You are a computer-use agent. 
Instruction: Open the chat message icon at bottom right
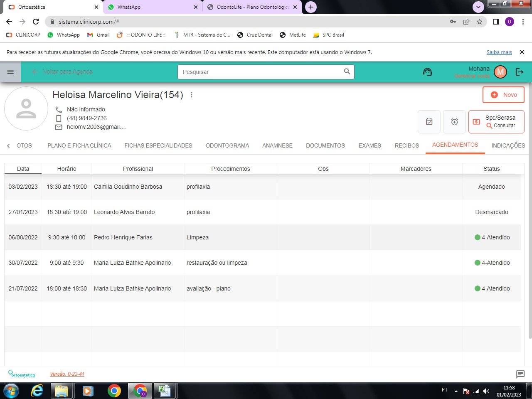520,374
